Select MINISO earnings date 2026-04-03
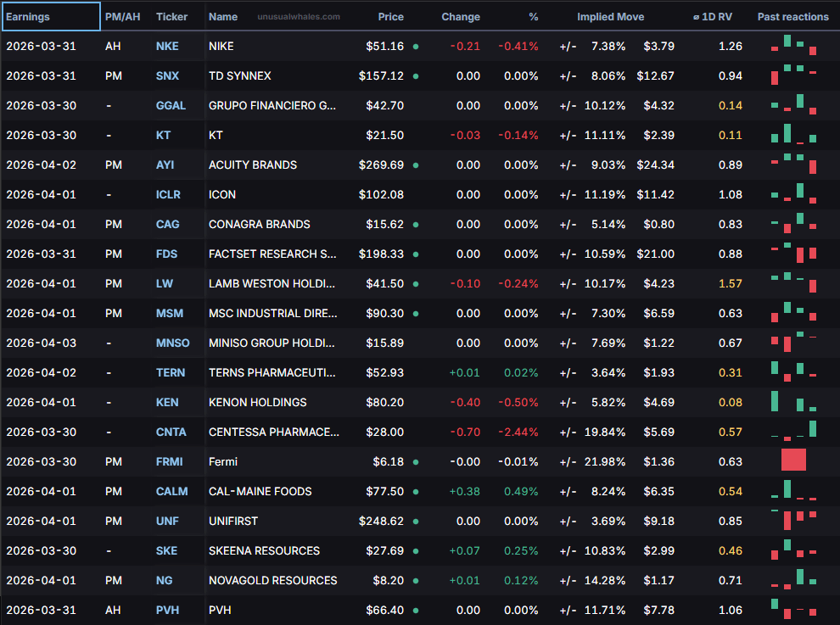Screen dimensions: 840x625 42,343
